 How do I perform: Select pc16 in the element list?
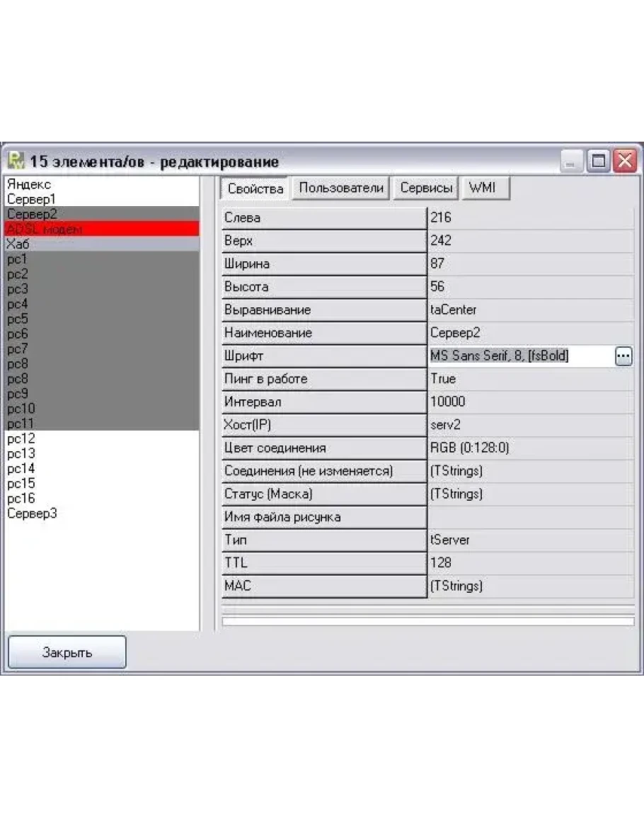point(101,499)
